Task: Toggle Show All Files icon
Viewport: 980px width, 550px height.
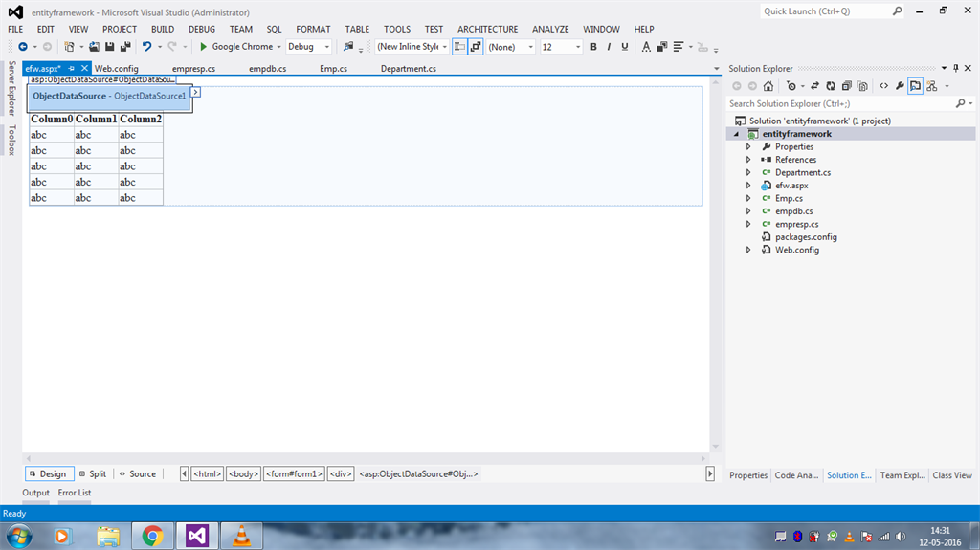Action: pos(863,86)
